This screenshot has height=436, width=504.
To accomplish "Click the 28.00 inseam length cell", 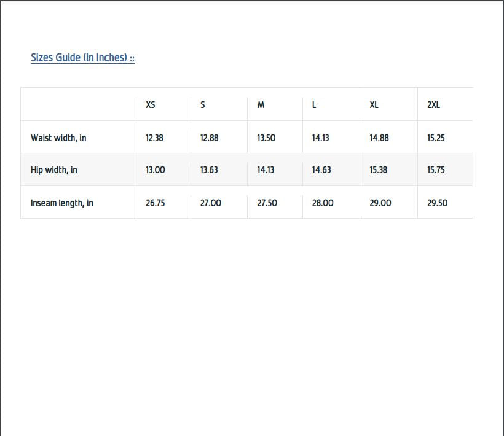I will tap(323, 203).
